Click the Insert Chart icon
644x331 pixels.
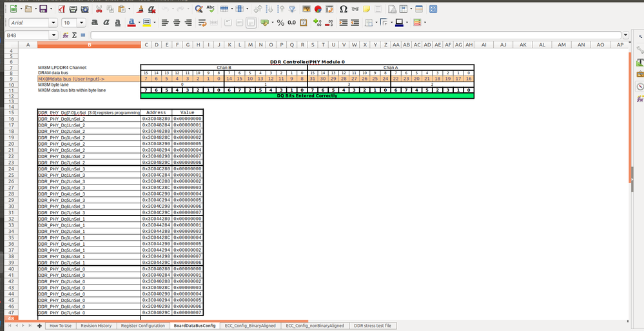pyautogui.click(x=318, y=8)
